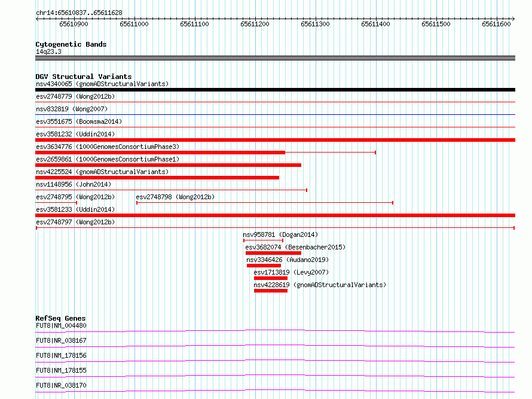Click the RefSeq Genes track title
Screen dimensions: 532x399
click(60, 318)
